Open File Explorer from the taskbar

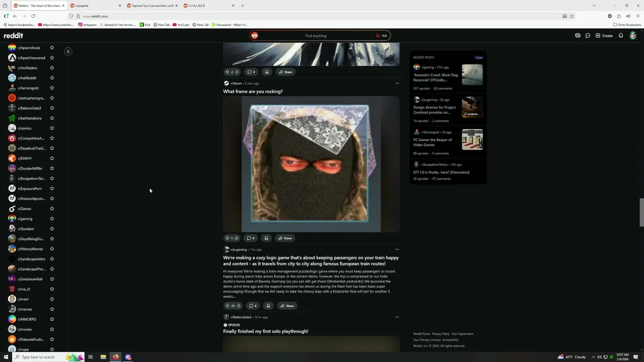click(103, 357)
